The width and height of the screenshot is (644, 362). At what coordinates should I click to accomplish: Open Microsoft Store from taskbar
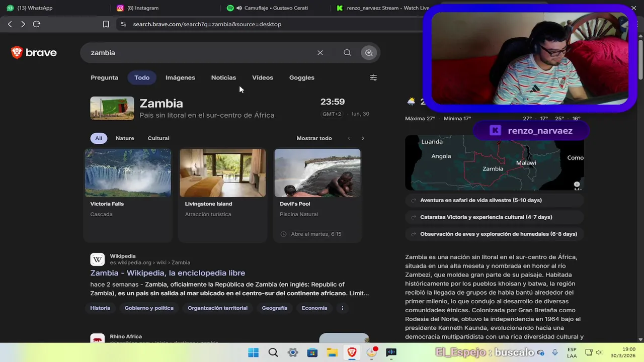[x=312, y=352]
